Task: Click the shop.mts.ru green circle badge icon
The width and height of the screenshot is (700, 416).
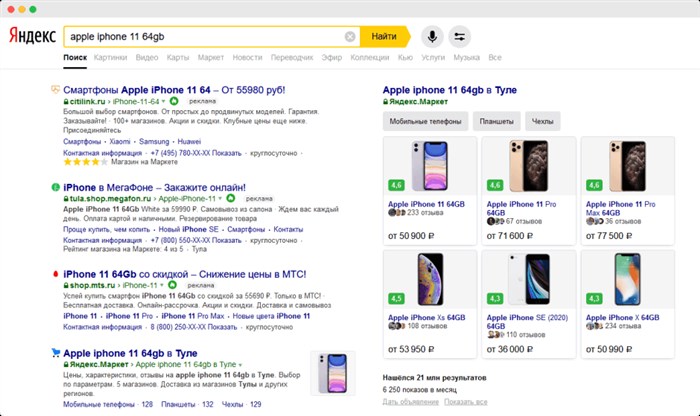Action: pyautogui.click(x=172, y=285)
